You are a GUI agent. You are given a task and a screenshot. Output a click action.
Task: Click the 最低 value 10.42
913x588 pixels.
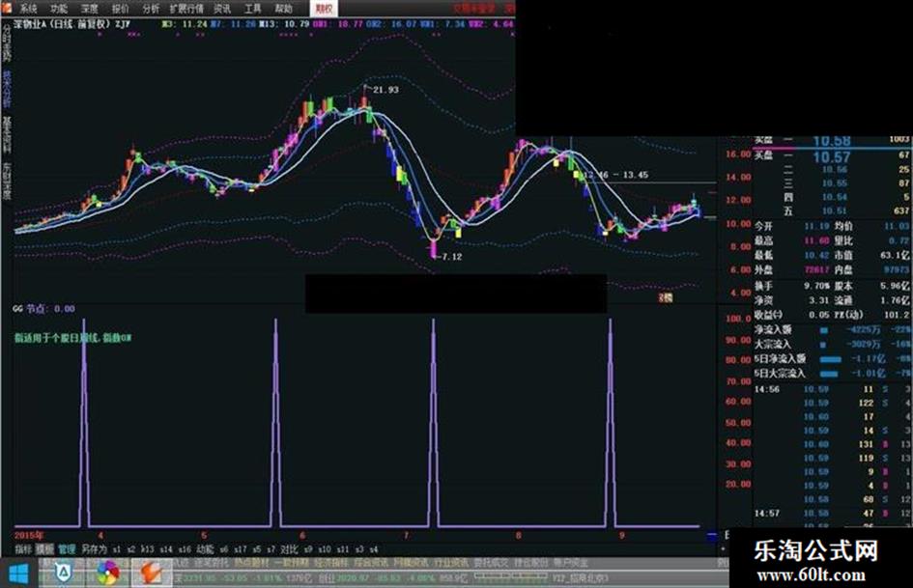coord(816,256)
